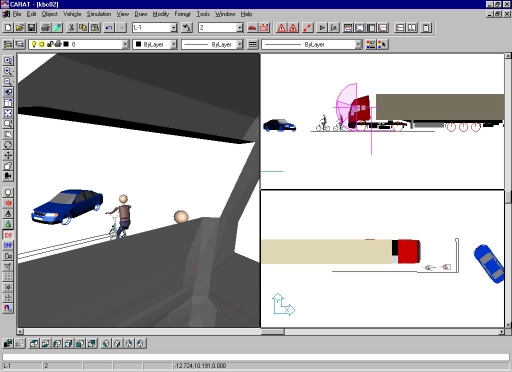Select the zoom extents four-arrows tool
Image resolution: width=512 pixels, height=372 pixels.
(x=8, y=113)
